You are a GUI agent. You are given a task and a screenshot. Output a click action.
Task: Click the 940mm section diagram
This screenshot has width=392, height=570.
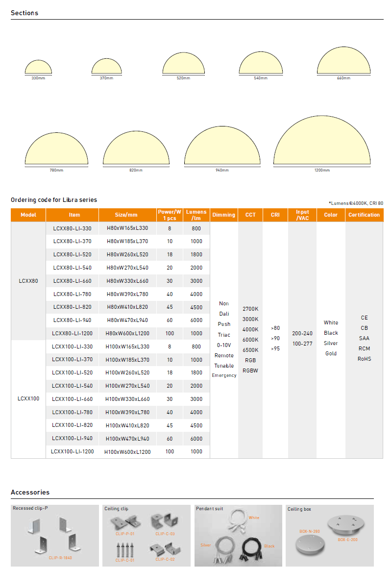pyautogui.click(x=222, y=146)
